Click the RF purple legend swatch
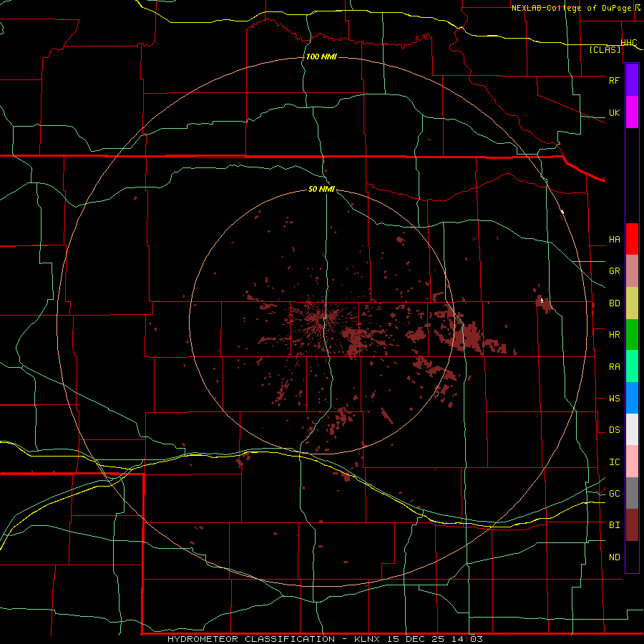644x644 pixels. point(632,80)
